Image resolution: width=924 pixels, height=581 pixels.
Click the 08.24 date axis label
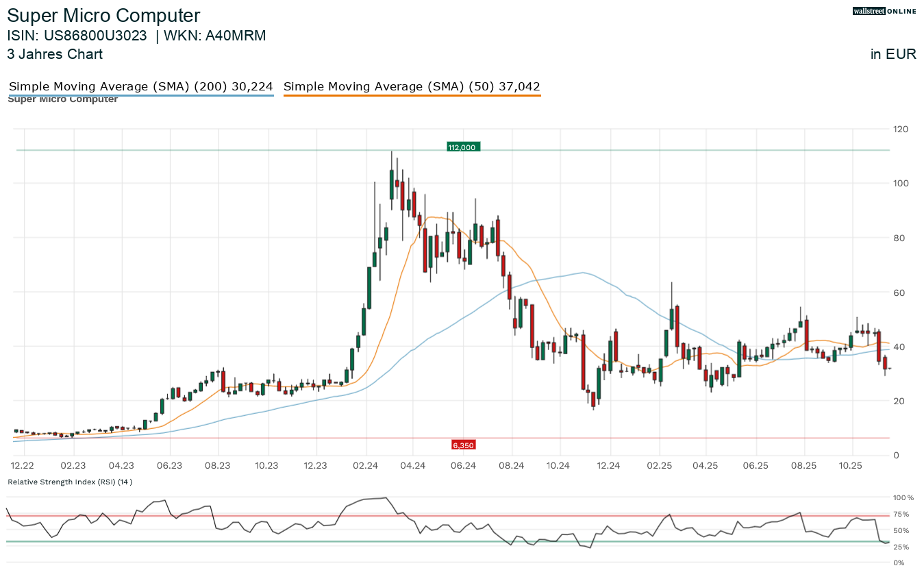pos(511,466)
